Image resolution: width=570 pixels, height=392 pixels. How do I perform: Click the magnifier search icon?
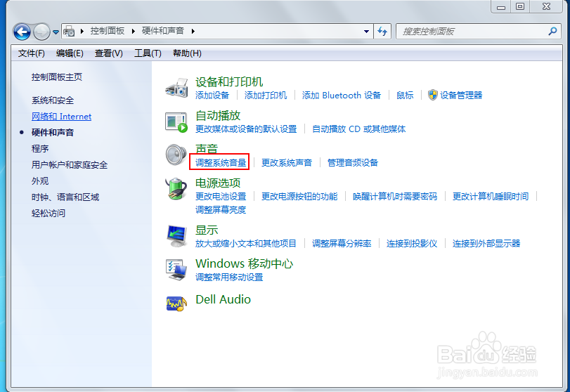(552, 31)
